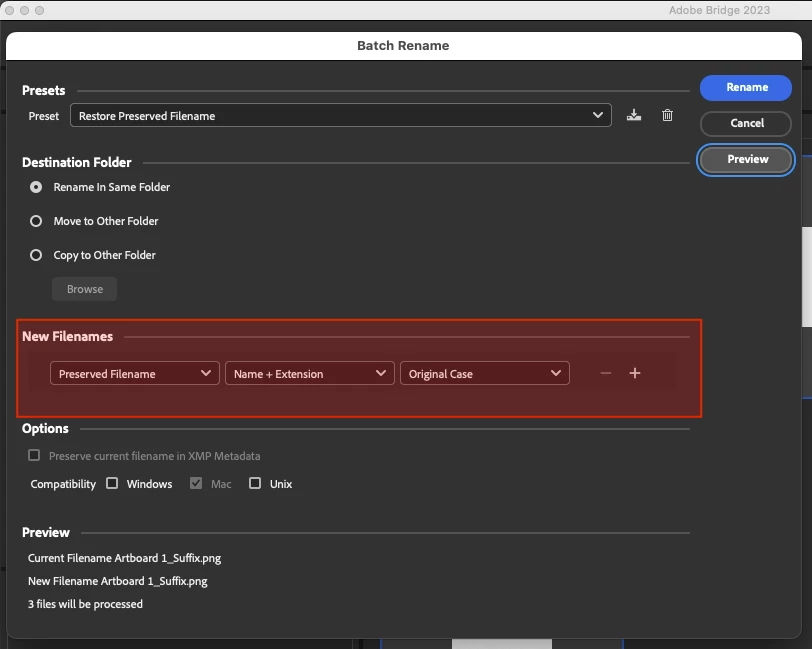This screenshot has height=649, width=812.
Task: Enable Windows compatibility checkbox
Action: click(x=112, y=483)
